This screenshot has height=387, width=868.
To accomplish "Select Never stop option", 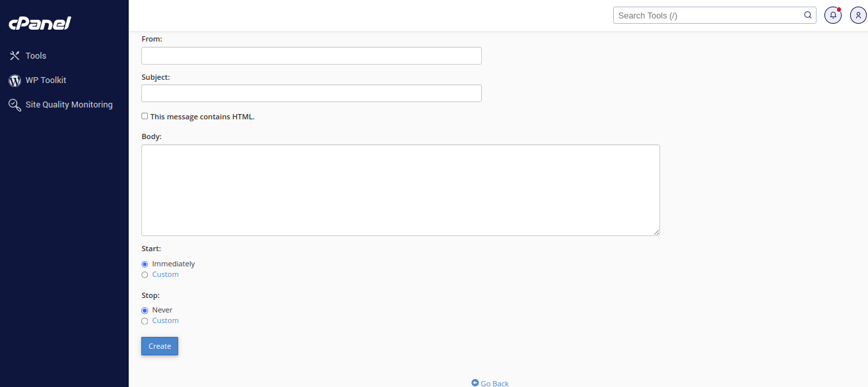I will coord(145,310).
